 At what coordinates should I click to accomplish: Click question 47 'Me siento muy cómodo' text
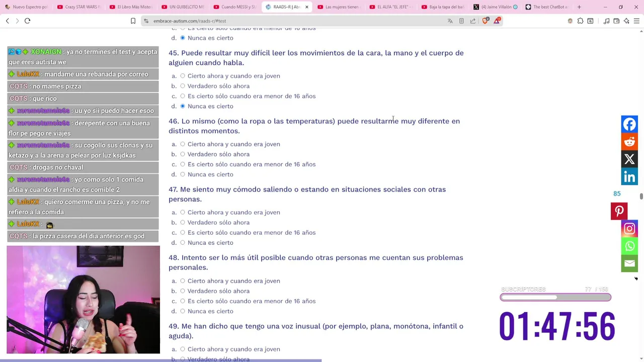tap(307, 194)
